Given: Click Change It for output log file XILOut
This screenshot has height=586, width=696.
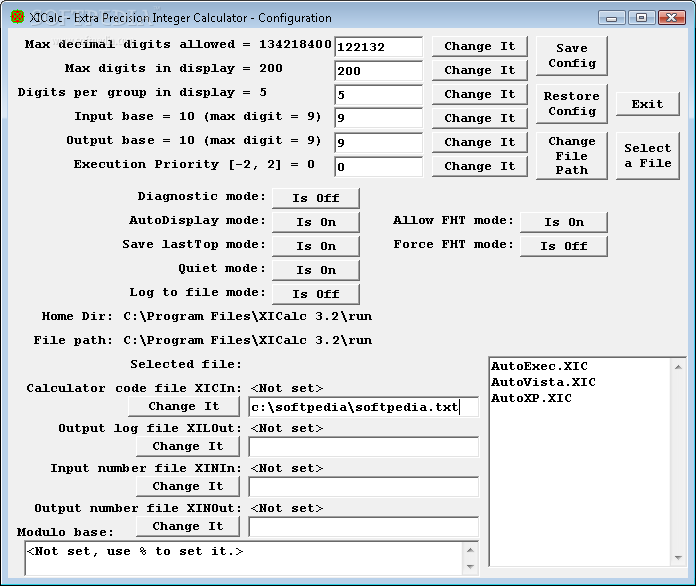Looking at the screenshot, I should 188,446.
